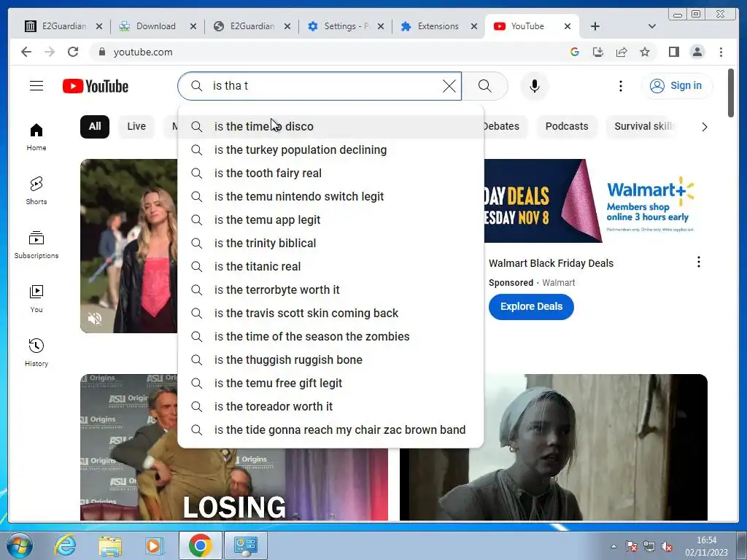Go to Home in the sidebar

[36, 137]
